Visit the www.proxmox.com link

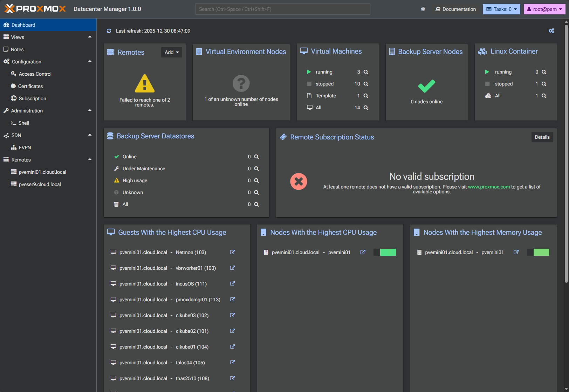(489, 187)
